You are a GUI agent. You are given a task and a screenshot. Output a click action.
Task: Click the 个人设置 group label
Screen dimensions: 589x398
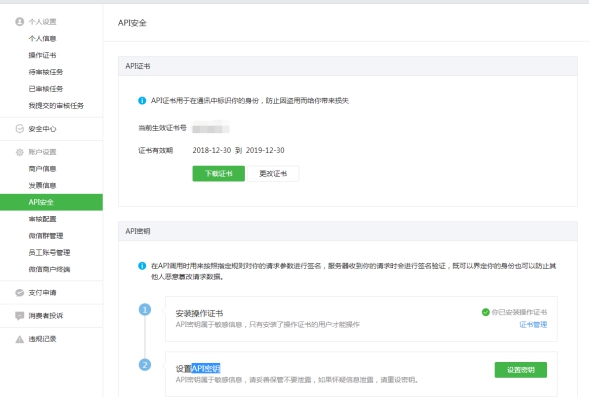click(42, 22)
